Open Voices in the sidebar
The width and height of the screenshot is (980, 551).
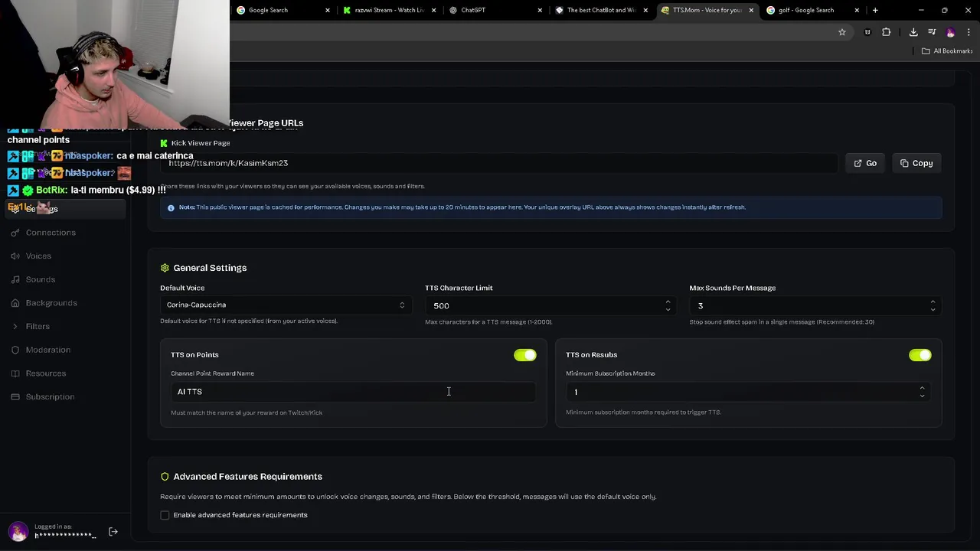pyautogui.click(x=38, y=256)
